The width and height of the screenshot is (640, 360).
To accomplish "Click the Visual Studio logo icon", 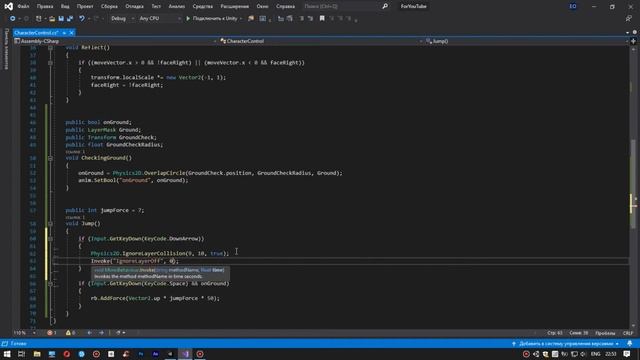I will click(8, 7).
